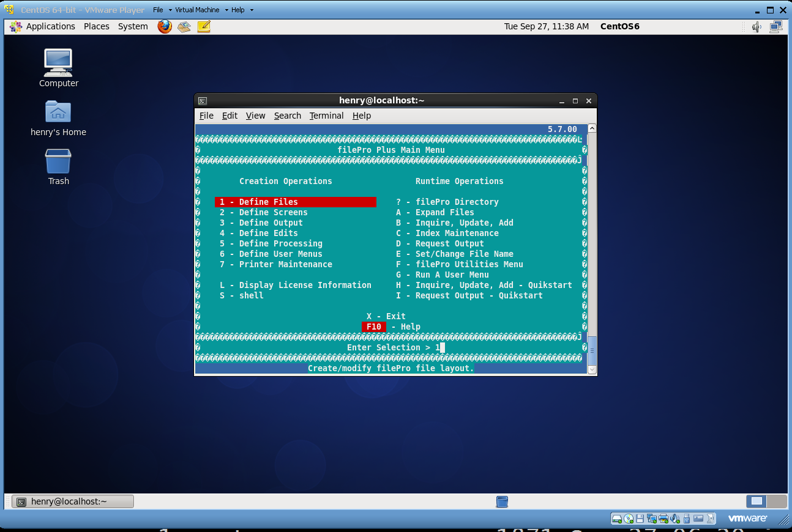
Task: Click 'D - Request Output' entry
Action: click(440, 243)
